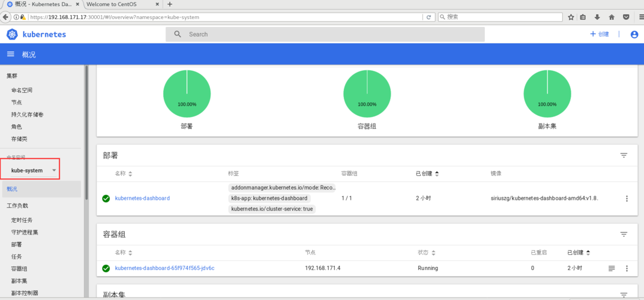644x300 pixels.
Task: Open the hamburger navigation menu
Action: pos(11,54)
